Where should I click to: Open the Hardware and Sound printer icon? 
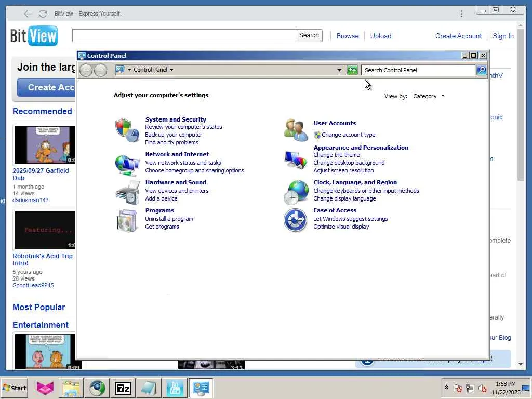(128, 193)
